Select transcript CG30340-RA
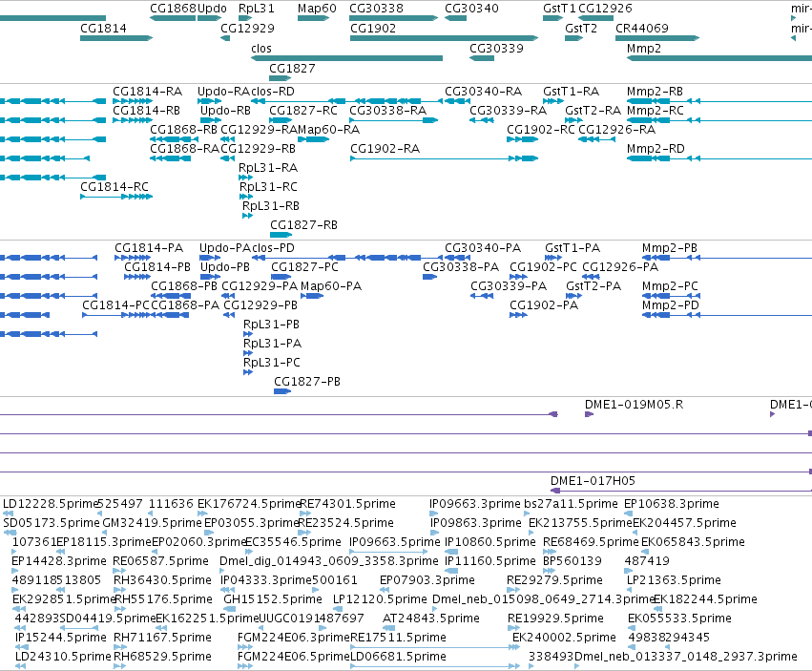 tap(483, 92)
